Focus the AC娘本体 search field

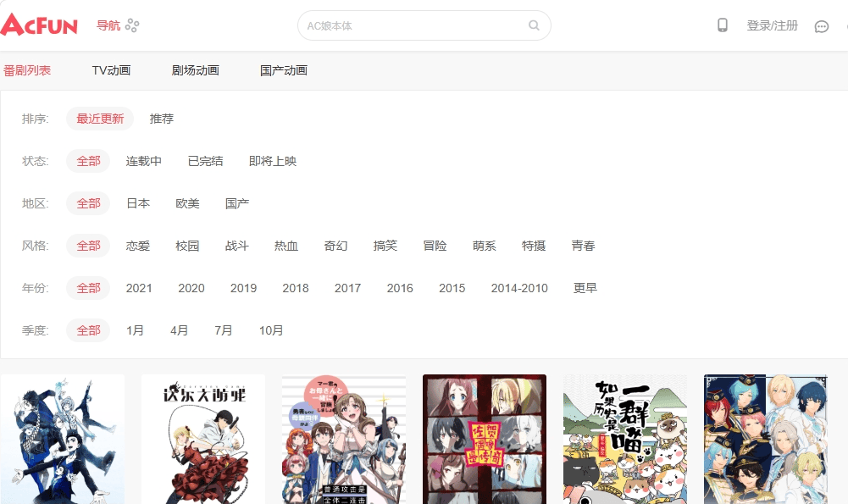click(424, 25)
